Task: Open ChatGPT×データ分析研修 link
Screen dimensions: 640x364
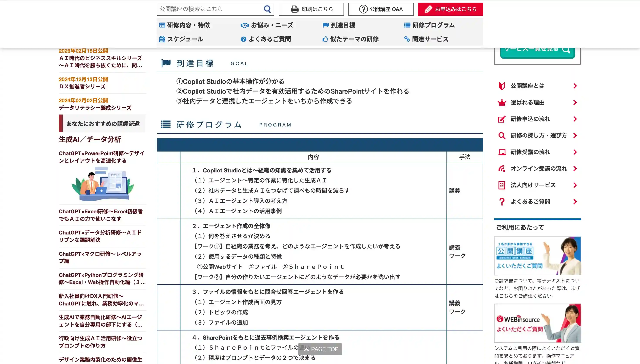Action: pyautogui.click(x=100, y=236)
